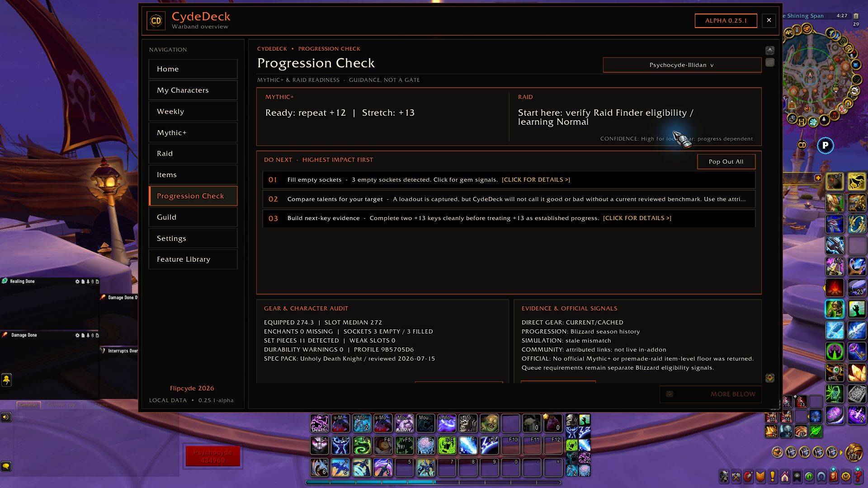This screenshot has width=868, height=488.
Task: Open the help red question mark button
Action: tap(858, 476)
